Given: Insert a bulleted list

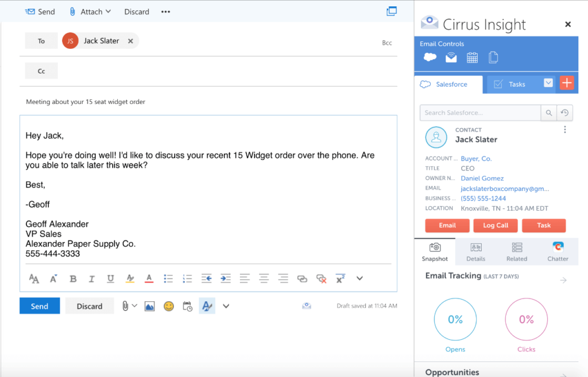Looking at the screenshot, I should coord(168,278).
